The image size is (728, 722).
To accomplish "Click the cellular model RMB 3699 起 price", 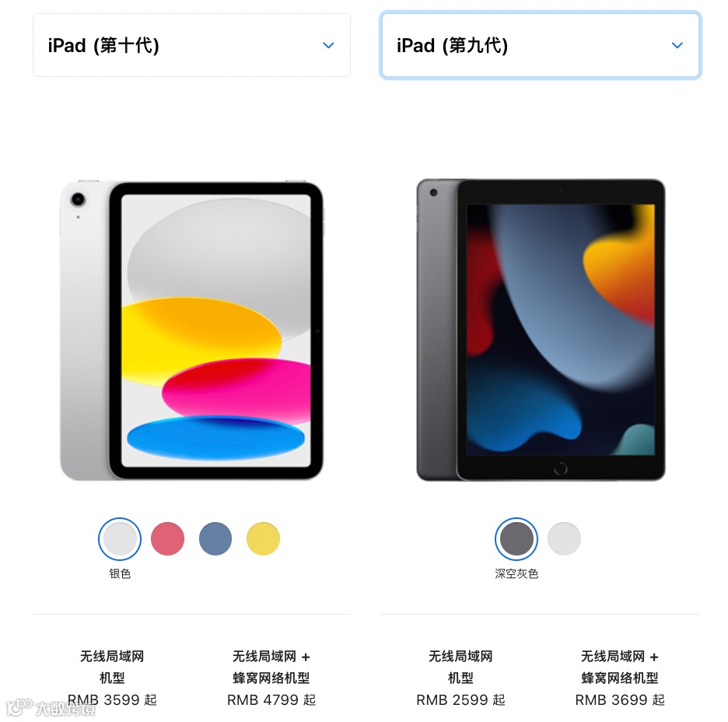I will click(x=620, y=699).
